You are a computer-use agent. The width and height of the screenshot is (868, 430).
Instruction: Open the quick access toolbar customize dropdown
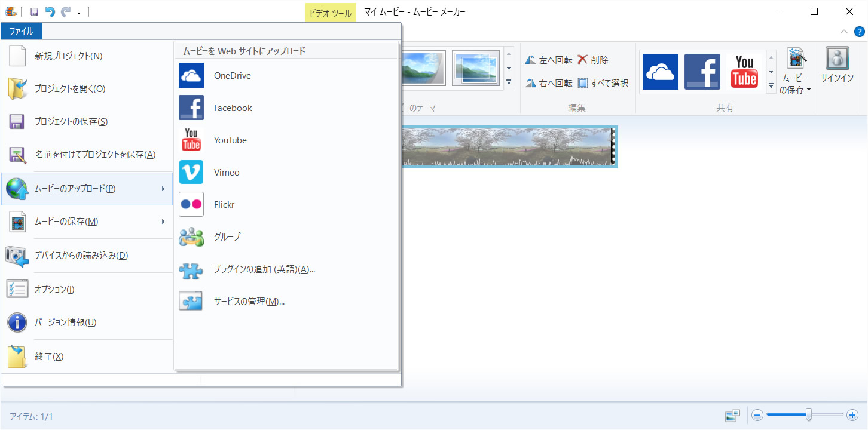click(x=78, y=12)
